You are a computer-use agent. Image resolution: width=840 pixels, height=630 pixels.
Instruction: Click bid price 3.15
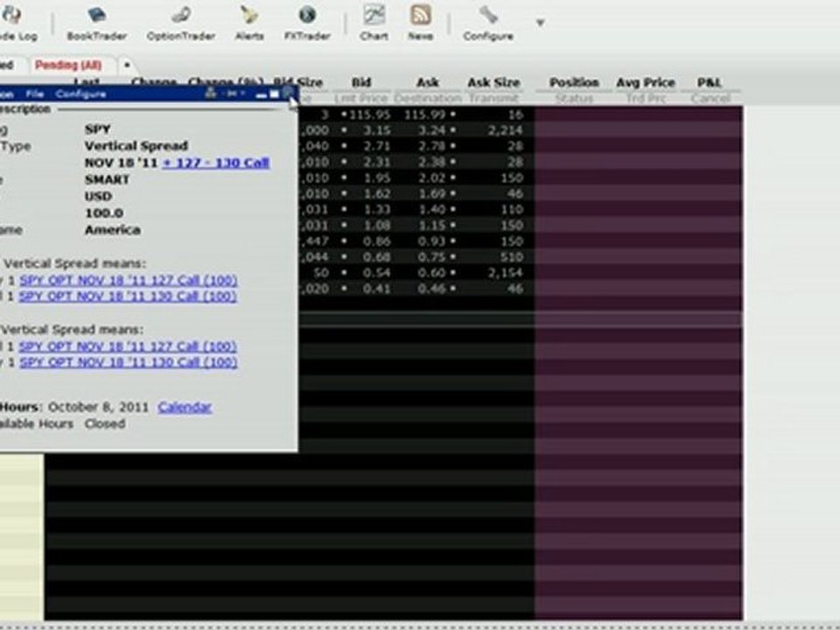(x=376, y=130)
